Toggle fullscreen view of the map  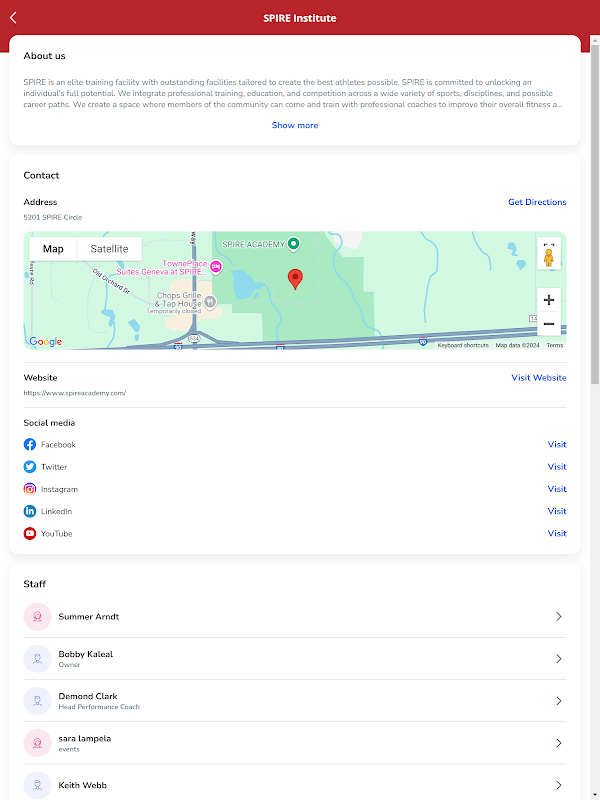point(549,244)
